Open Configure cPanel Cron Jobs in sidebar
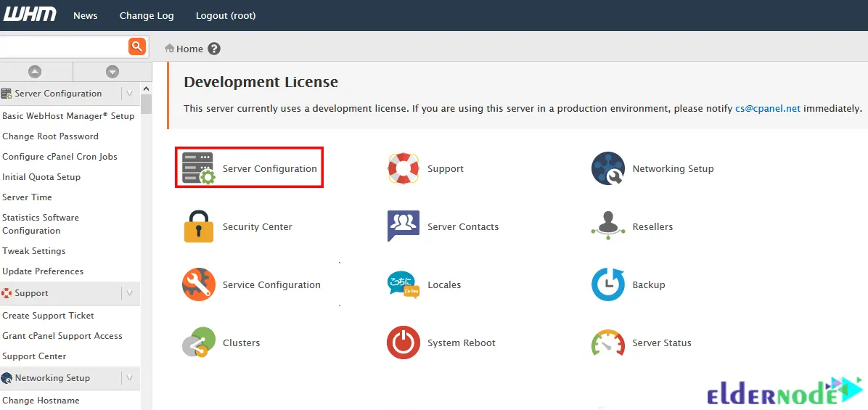Screen dimensions: 868x410 click(60, 157)
